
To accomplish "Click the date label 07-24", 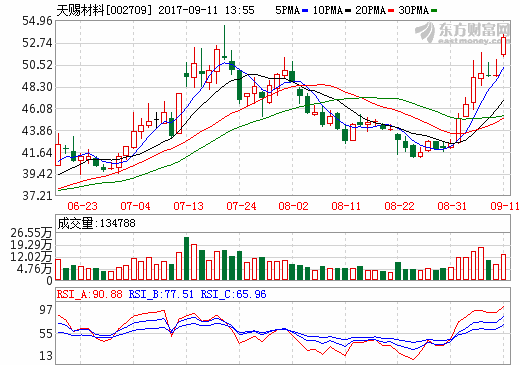I will (241, 206).
